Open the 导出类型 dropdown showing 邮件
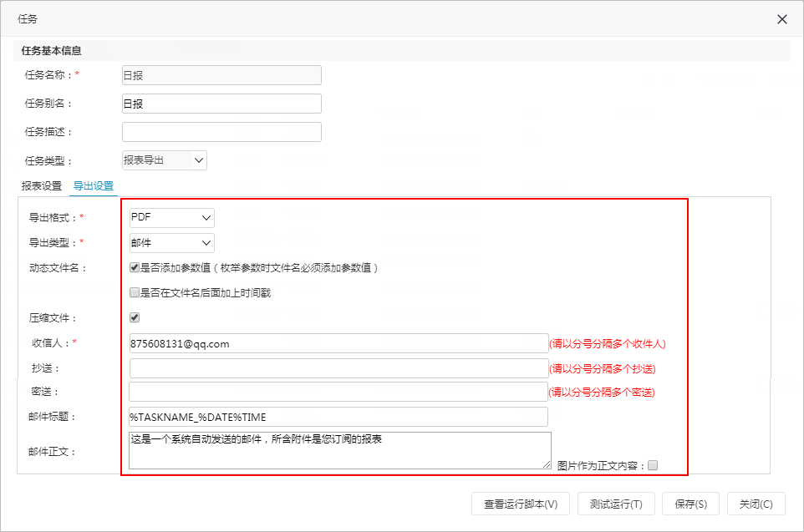This screenshot has width=804, height=532. pos(172,243)
